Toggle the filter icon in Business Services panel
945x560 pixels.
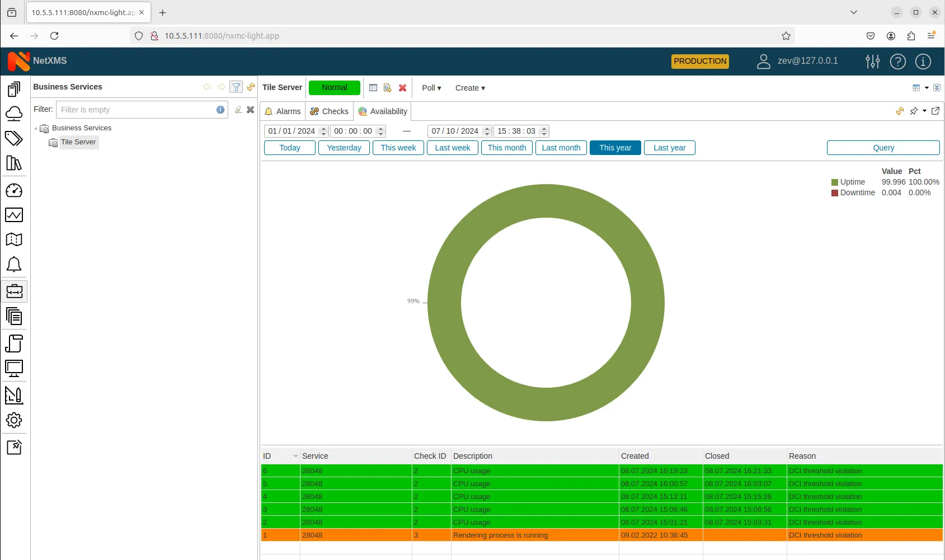(236, 87)
